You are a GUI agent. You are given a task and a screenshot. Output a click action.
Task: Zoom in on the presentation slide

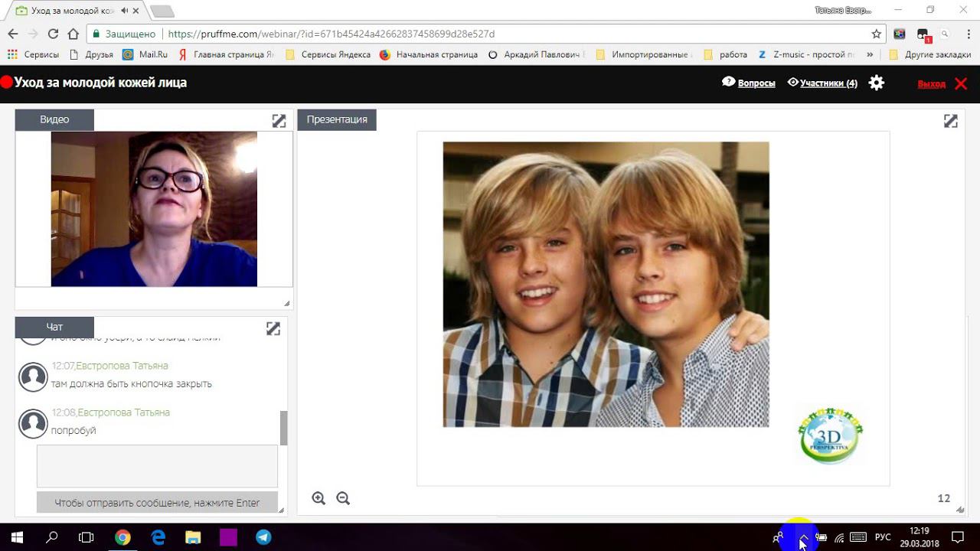tap(318, 498)
